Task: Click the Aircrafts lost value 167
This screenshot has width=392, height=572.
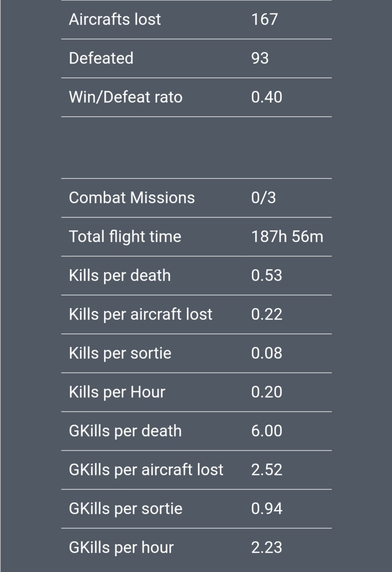Action: click(x=264, y=19)
